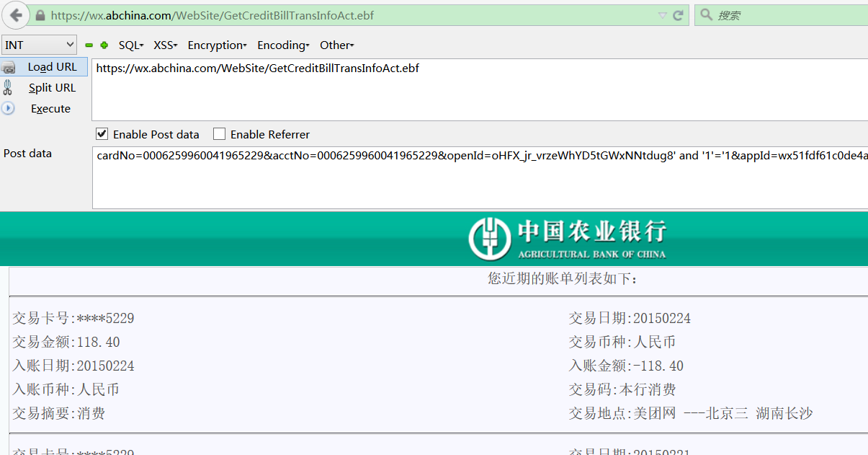Click the Split URL scissors icon

8,88
